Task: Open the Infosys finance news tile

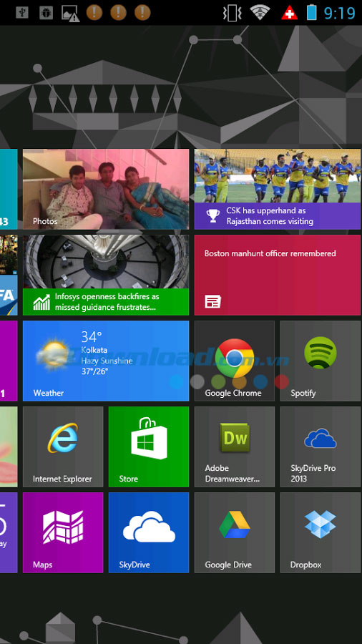Action: [x=106, y=275]
